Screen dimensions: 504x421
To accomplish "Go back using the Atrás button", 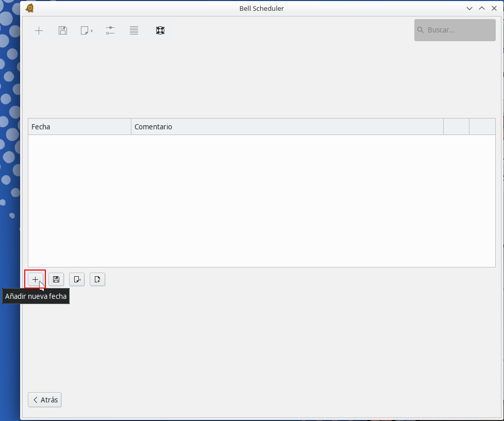I will tap(45, 400).
